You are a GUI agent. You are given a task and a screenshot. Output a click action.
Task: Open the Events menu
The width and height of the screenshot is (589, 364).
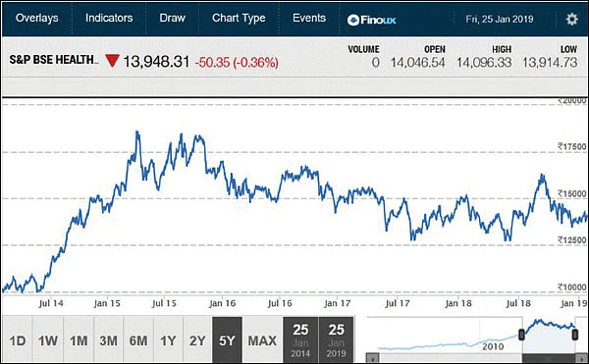pyautogui.click(x=309, y=18)
